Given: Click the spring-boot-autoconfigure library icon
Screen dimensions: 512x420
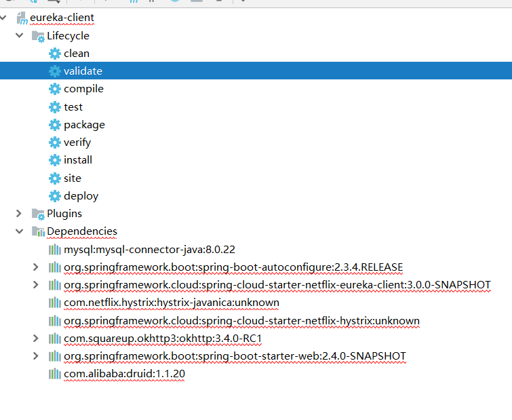Looking at the screenshot, I should point(54,267).
